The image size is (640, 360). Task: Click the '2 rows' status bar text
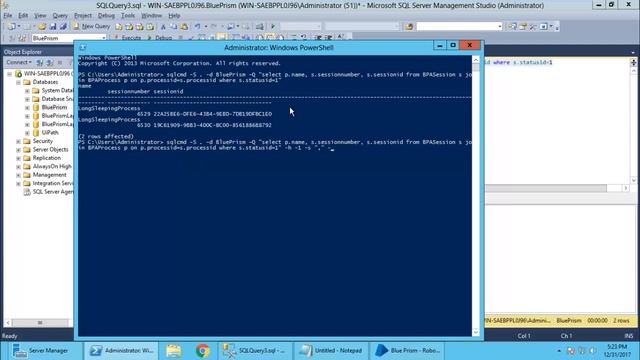(621, 321)
